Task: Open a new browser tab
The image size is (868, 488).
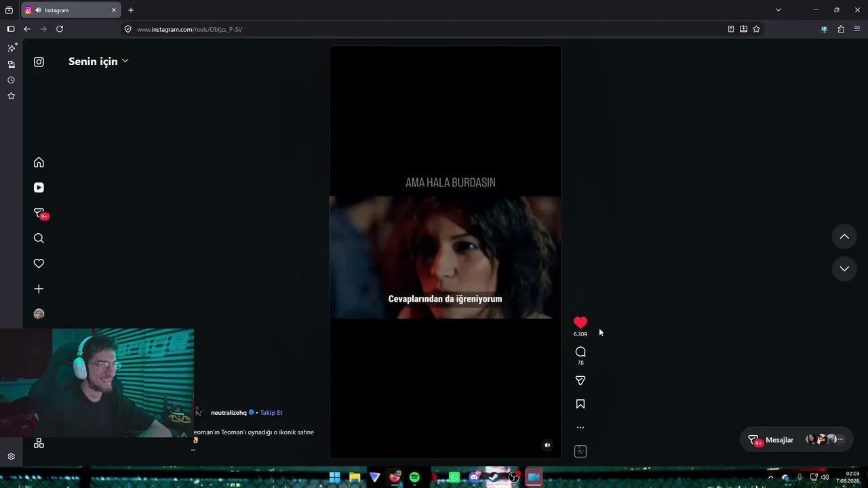Action: [131, 10]
